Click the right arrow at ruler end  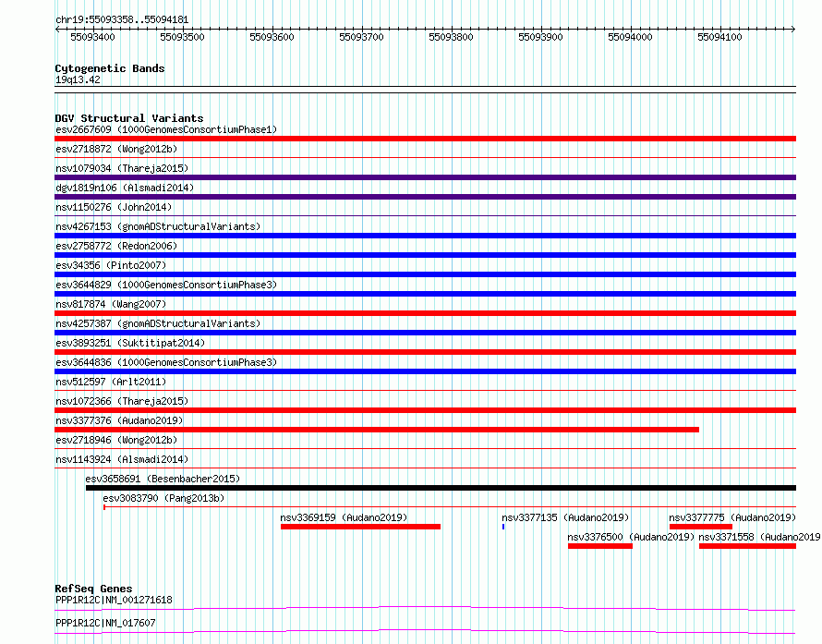pyautogui.click(x=793, y=30)
